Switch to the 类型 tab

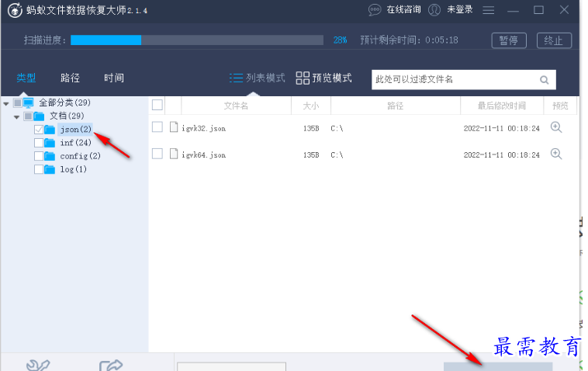[x=26, y=78]
